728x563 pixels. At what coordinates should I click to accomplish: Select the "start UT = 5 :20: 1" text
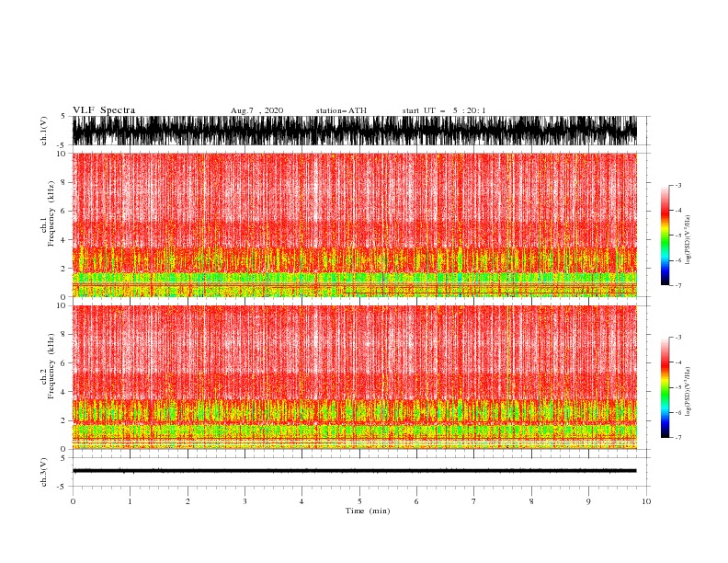coord(444,110)
